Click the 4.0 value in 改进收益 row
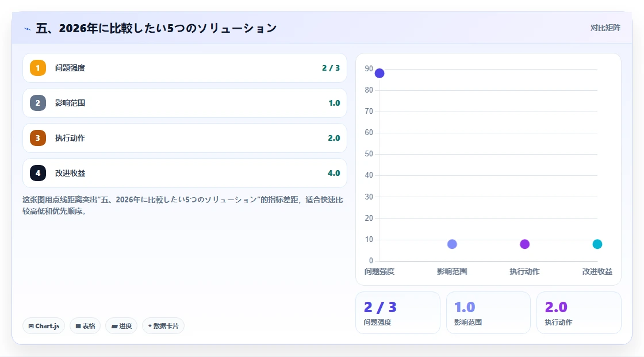 334,174
